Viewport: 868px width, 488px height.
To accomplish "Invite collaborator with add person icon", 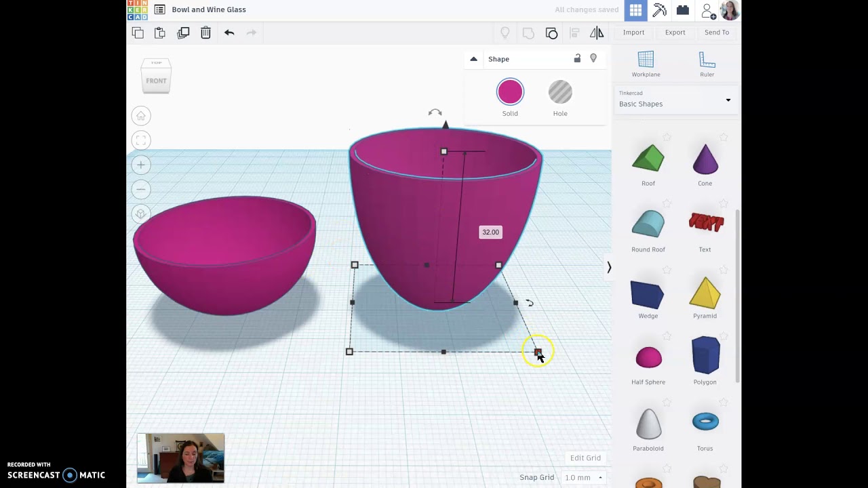I will tap(709, 10).
